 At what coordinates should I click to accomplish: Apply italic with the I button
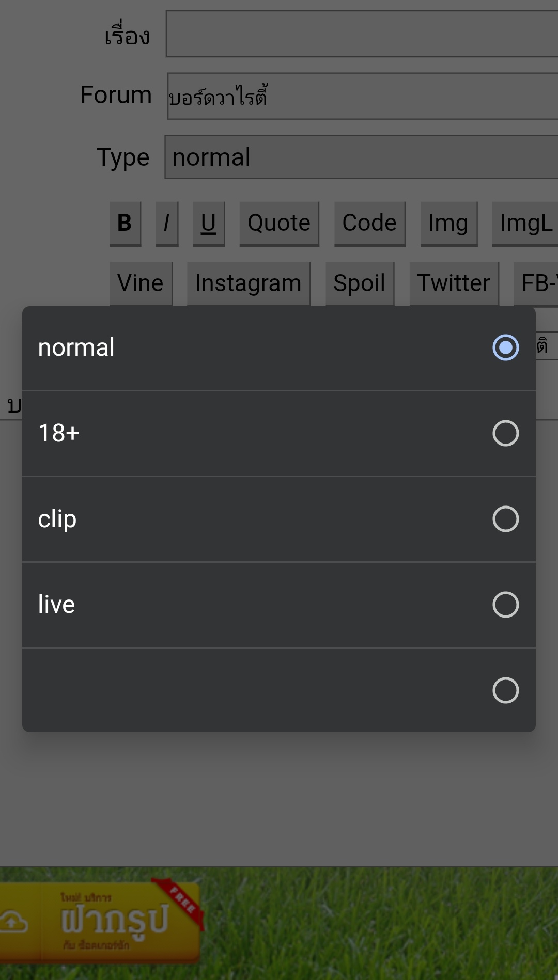tap(167, 224)
